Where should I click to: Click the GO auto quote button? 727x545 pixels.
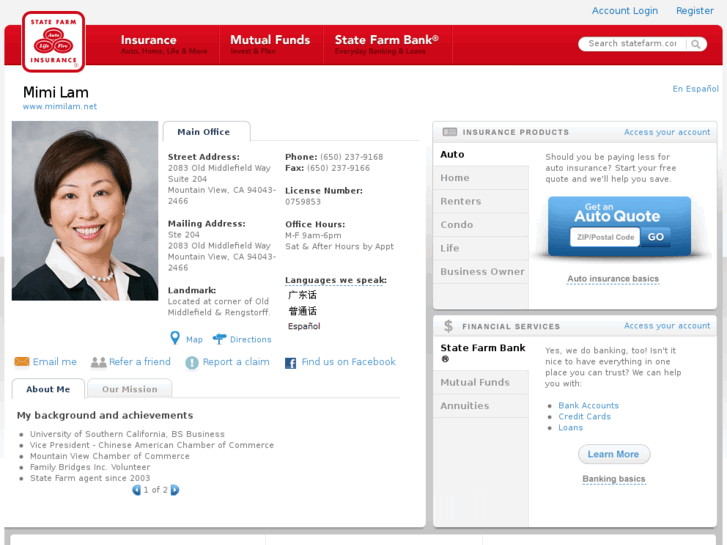656,237
